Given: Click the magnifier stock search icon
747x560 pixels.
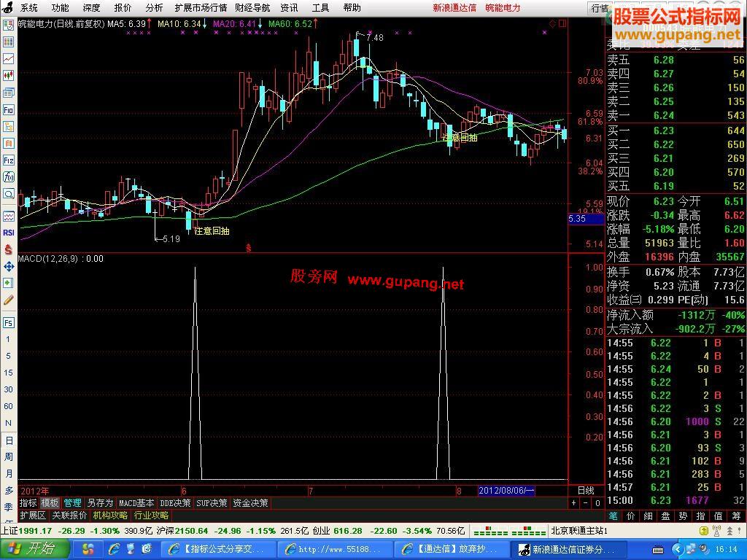Looking at the screenshot, I should point(9,194).
